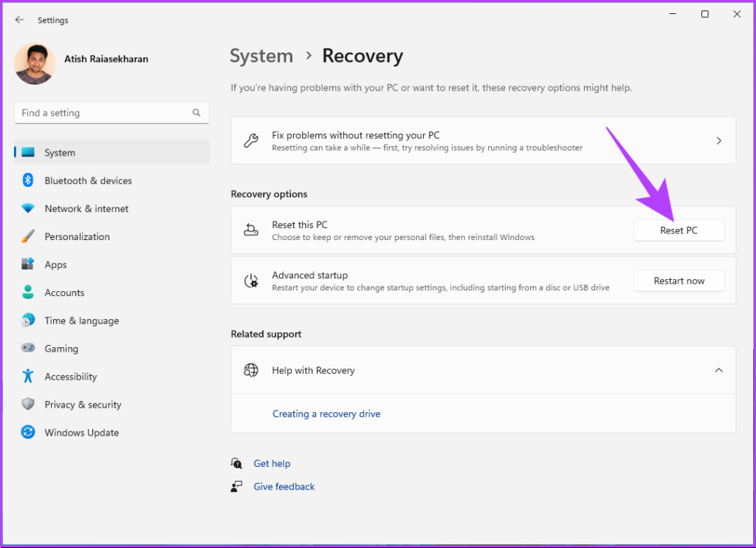Click the Personalization paintbrush icon
Image resolution: width=756 pixels, height=548 pixels.
point(28,236)
